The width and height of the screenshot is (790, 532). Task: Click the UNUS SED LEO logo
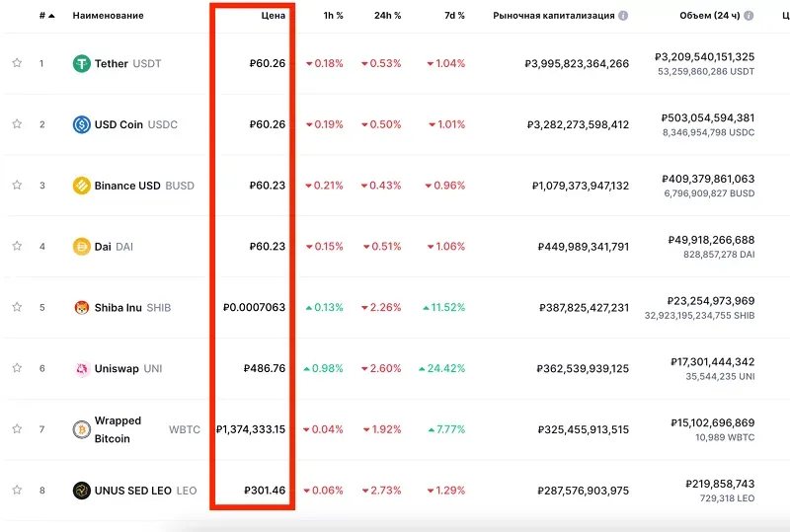pyautogui.click(x=82, y=491)
